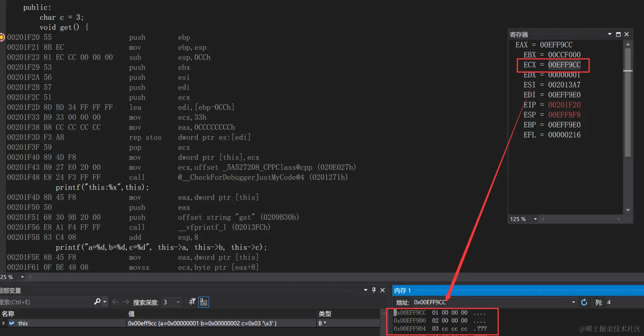The width and height of the screenshot is (644, 336).
Task: Click the breakpoint marker at address 00201F20
Action: point(2,37)
